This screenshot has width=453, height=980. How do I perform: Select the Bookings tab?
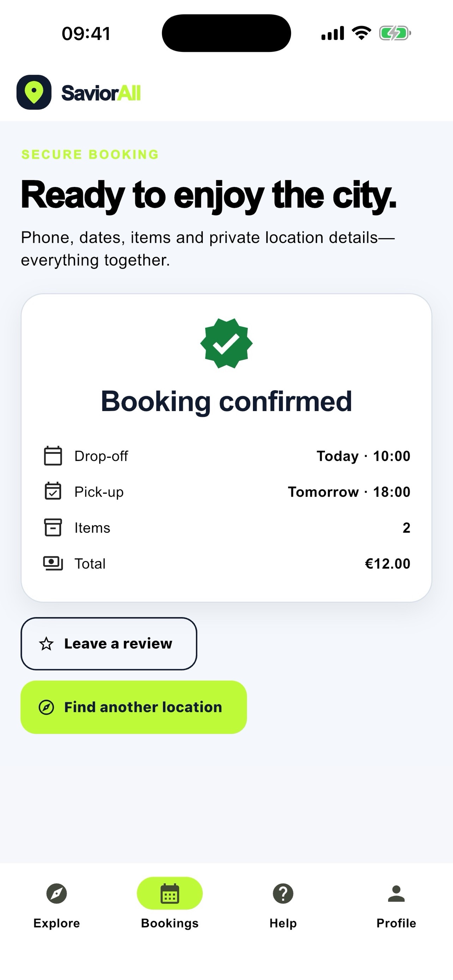tap(170, 906)
